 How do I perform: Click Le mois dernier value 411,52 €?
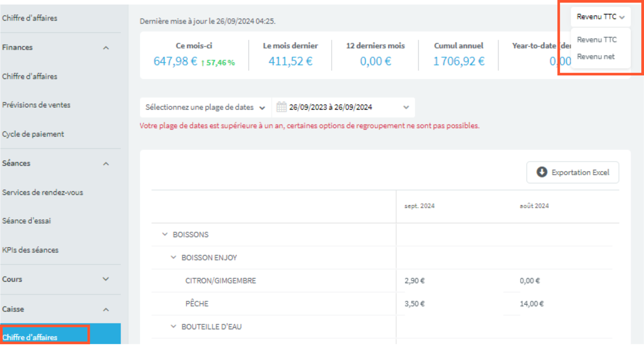click(290, 61)
